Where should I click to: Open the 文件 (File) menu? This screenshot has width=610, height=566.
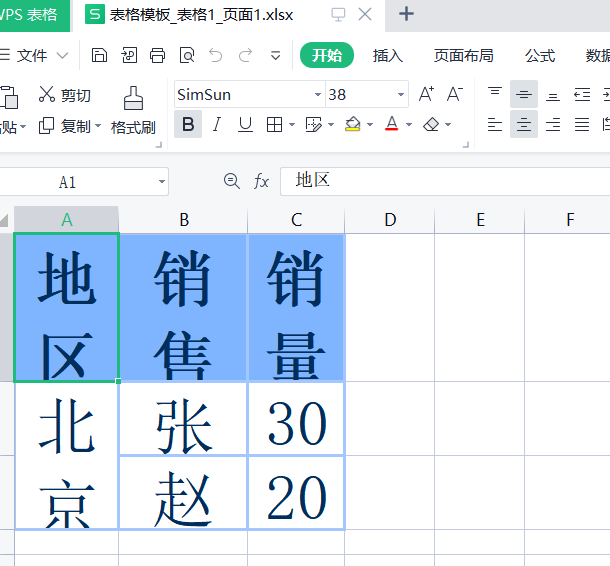click(x=33, y=55)
